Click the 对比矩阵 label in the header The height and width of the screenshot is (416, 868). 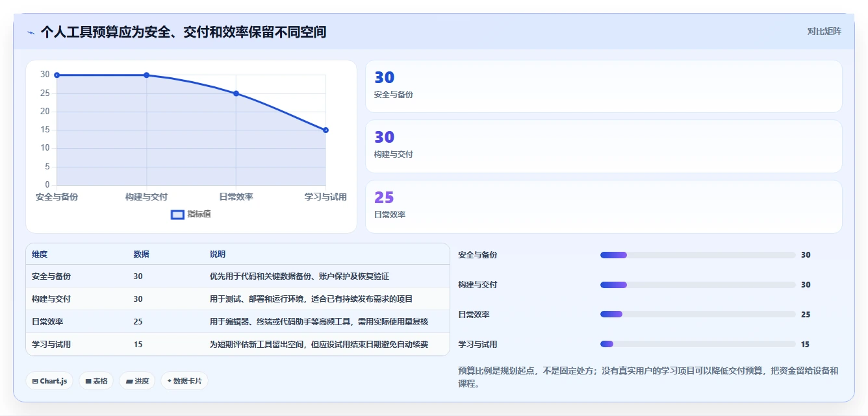pyautogui.click(x=824, y=31)
